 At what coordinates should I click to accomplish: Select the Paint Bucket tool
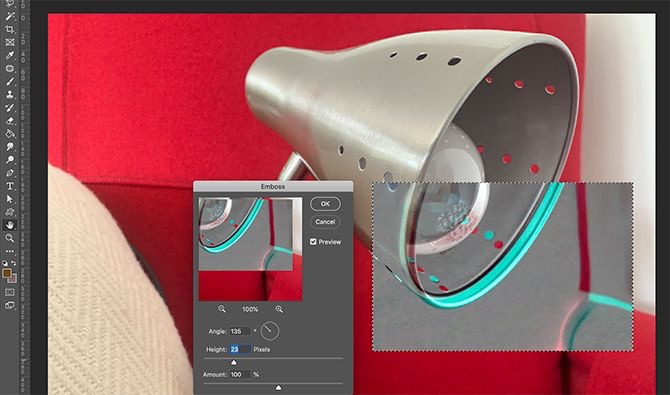pyautogui.click(x=10, y=134)
